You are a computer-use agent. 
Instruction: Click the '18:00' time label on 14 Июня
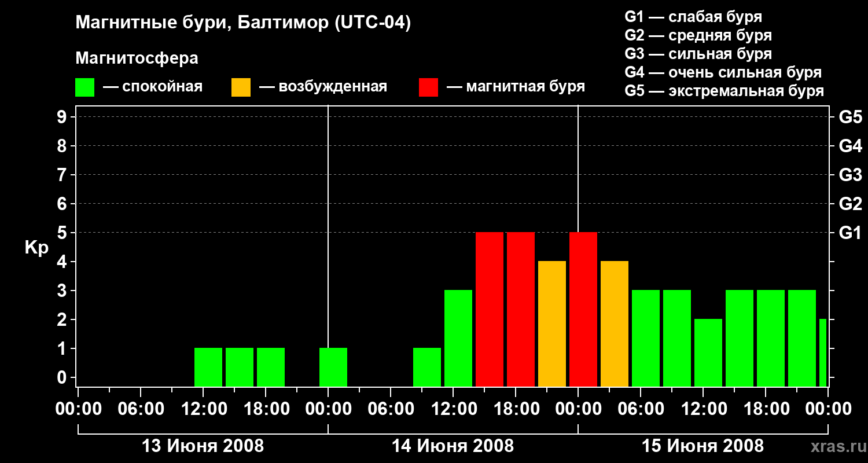pyautogui.click(x=516, y=409)
